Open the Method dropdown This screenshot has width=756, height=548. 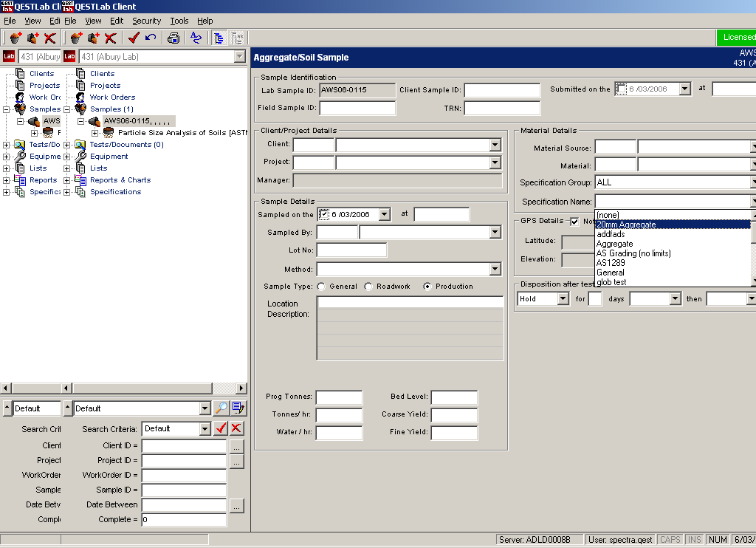coord(495,270)
